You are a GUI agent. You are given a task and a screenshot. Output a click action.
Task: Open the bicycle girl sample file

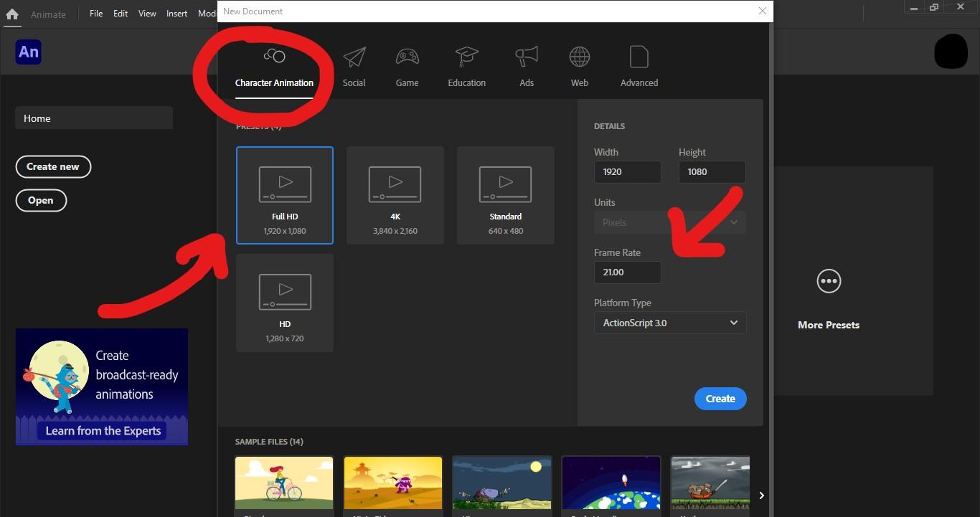[x=284, y=484]
